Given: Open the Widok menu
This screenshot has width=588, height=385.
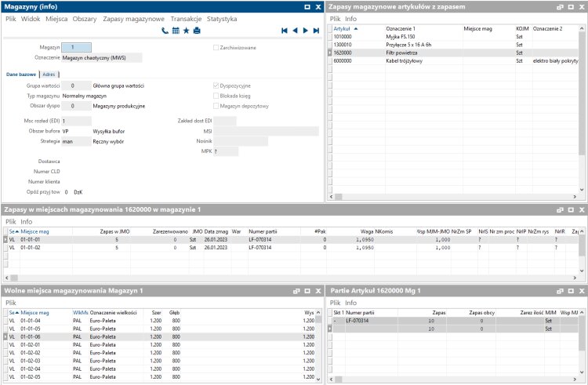Looking at the screenshot, I should [x=31, y=19].
